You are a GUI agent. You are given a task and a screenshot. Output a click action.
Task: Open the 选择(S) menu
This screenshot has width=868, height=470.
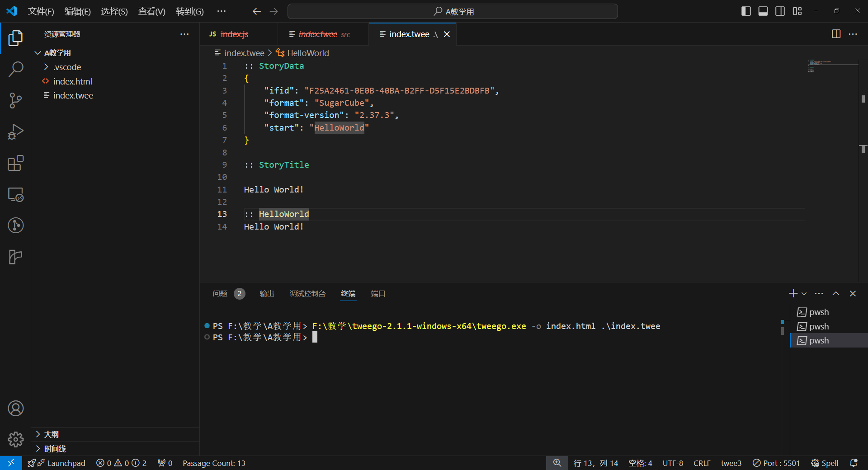click(x=114, y=11)
